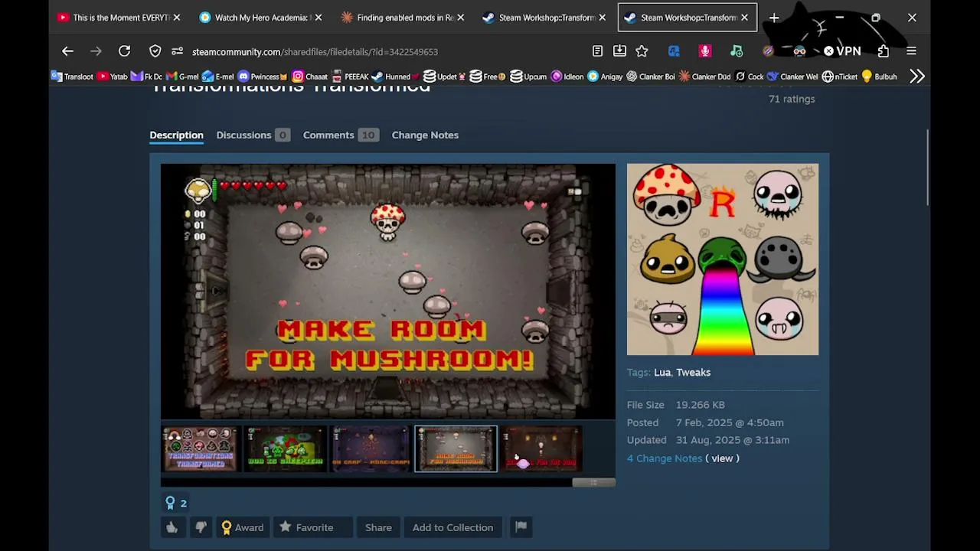Open the Idleon bookmark
The width and height of the screenshot is (980, 551).
click(567, 77)
